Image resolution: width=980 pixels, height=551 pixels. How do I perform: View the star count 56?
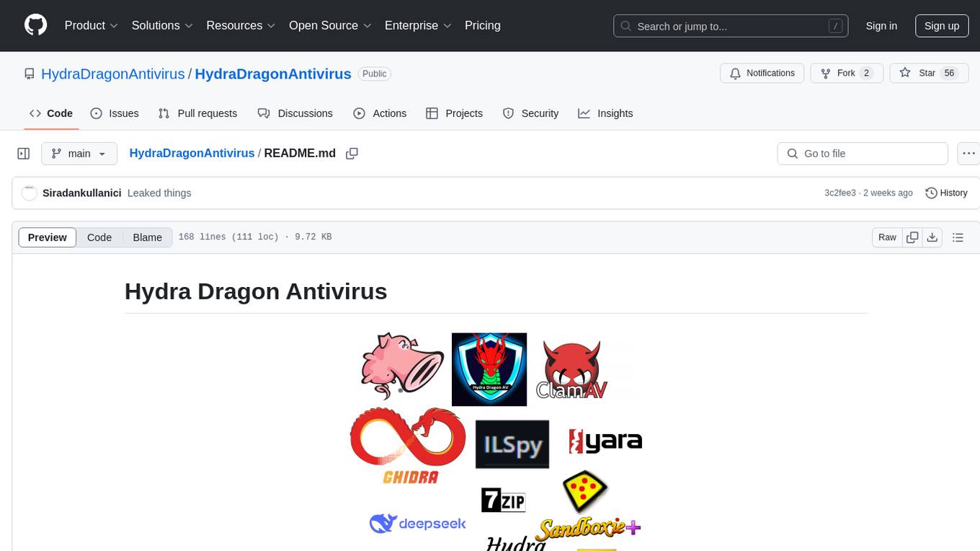coord(950,74)
